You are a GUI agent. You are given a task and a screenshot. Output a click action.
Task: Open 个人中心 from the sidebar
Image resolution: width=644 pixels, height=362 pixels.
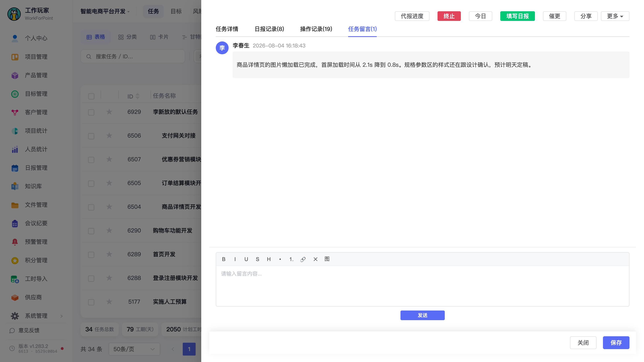[x=36, y=38]
